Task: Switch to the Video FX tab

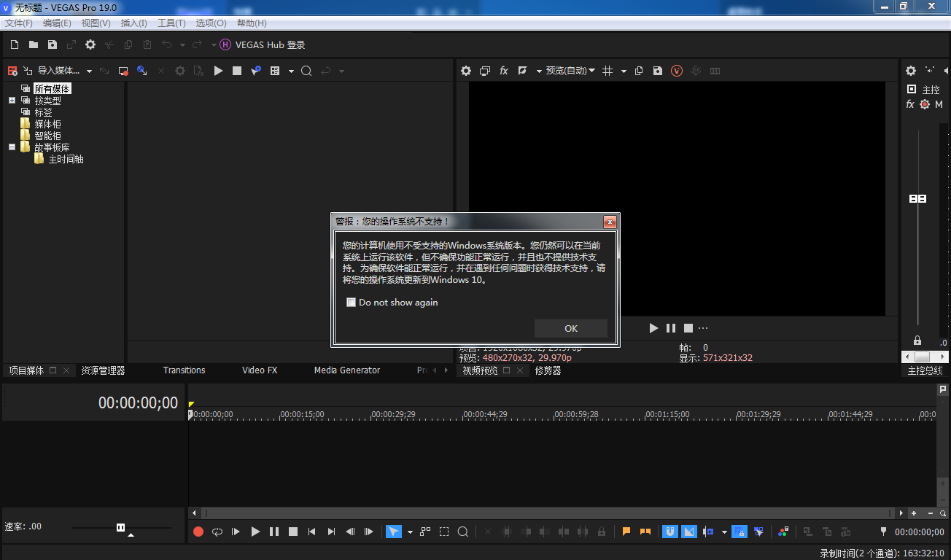Action: [x=260, y=370]
